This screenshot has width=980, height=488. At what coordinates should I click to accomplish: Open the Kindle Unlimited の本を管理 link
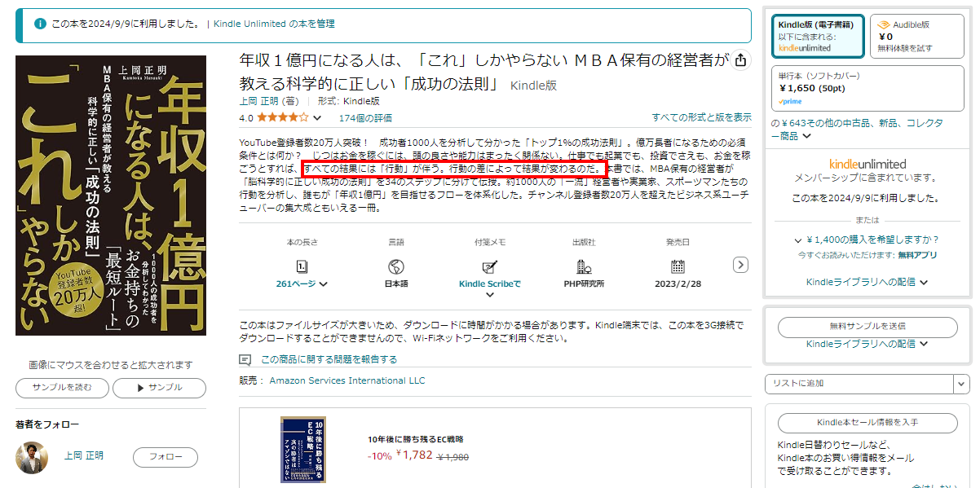click(274, 24)
